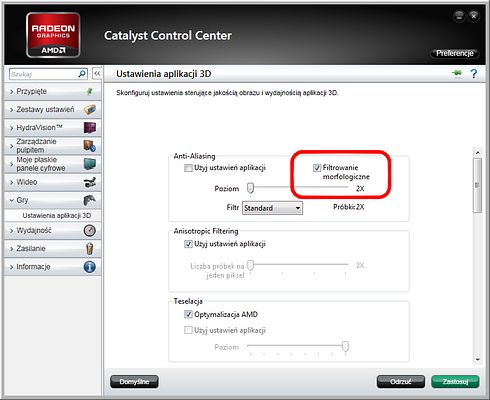
Task: Click the Zastosuj apply button
Action: pos(455,382)
